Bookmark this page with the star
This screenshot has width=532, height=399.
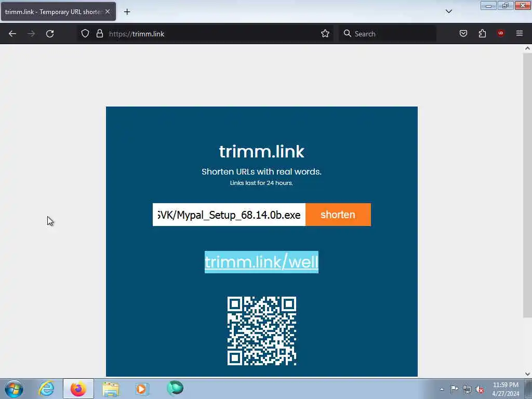pos(325,33)
